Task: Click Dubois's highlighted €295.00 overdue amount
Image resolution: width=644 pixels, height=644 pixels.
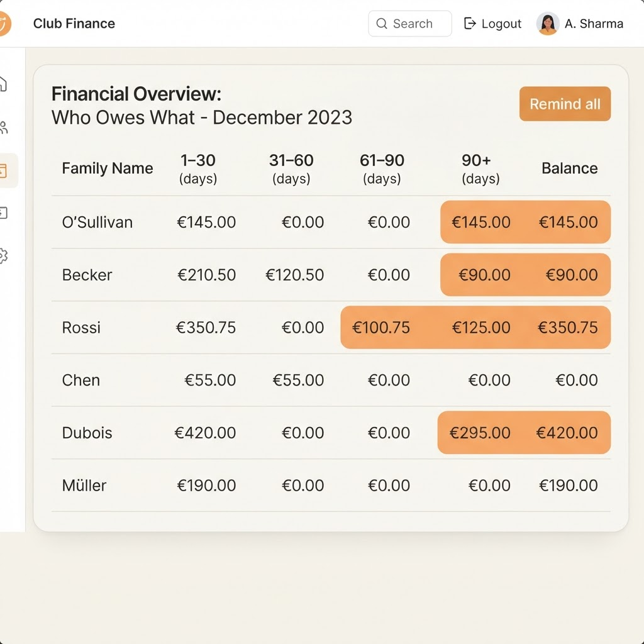Action: pyautogui.click(x=480, y=433)
